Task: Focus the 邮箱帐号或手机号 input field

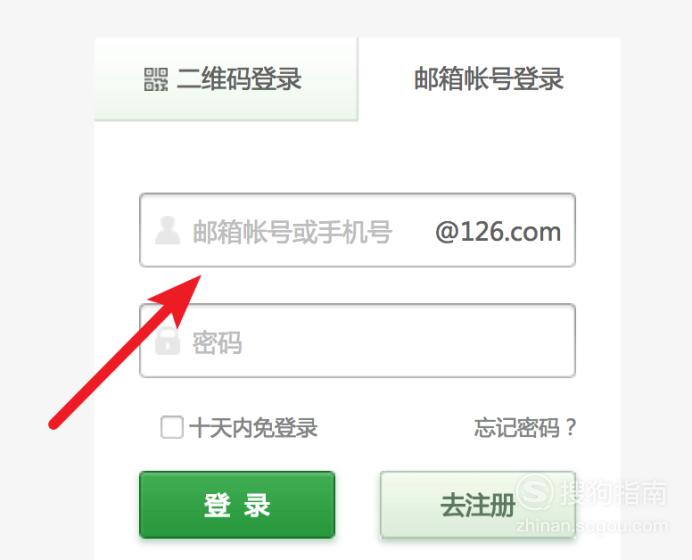Action: 357,230
